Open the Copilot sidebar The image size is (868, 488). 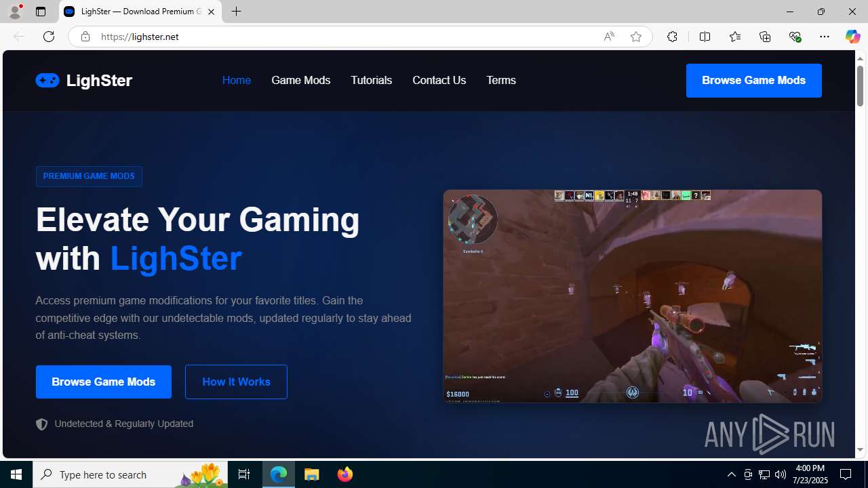click(x=852, y=37)
